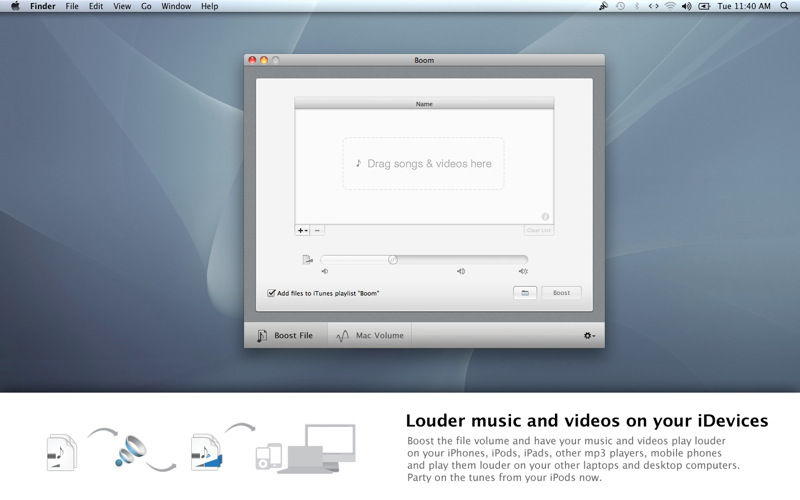Click the Time Machine menu bar icon
The height and width of the screenshot is (500, 800).
tap(620, 6)
